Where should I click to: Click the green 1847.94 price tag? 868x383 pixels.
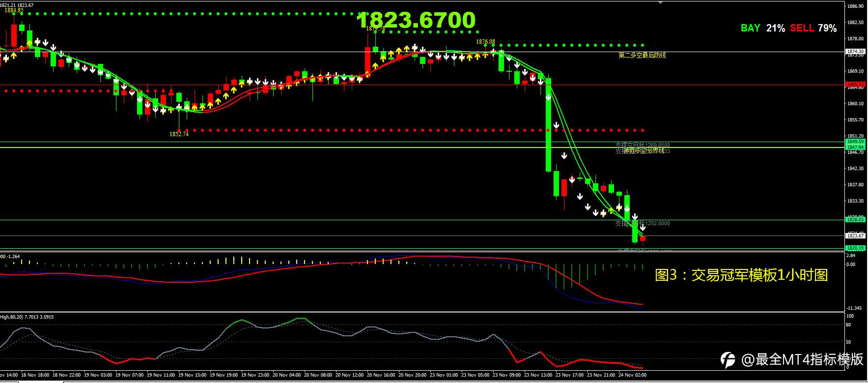(x=855, y=147)
